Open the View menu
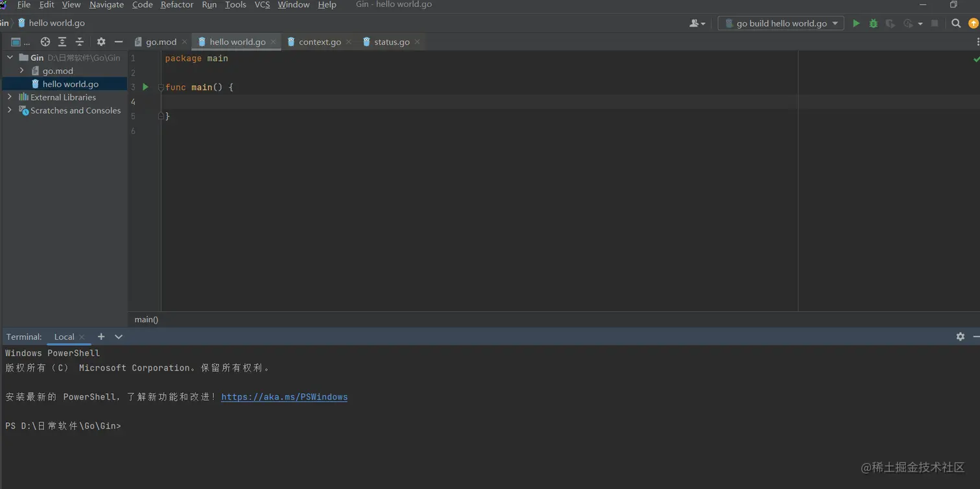This screenshot has height=489, width=980. [x=71, y=5]
